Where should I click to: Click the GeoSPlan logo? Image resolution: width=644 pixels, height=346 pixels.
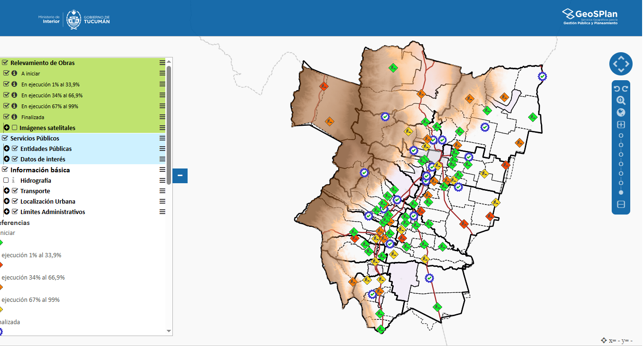(590, 17)
